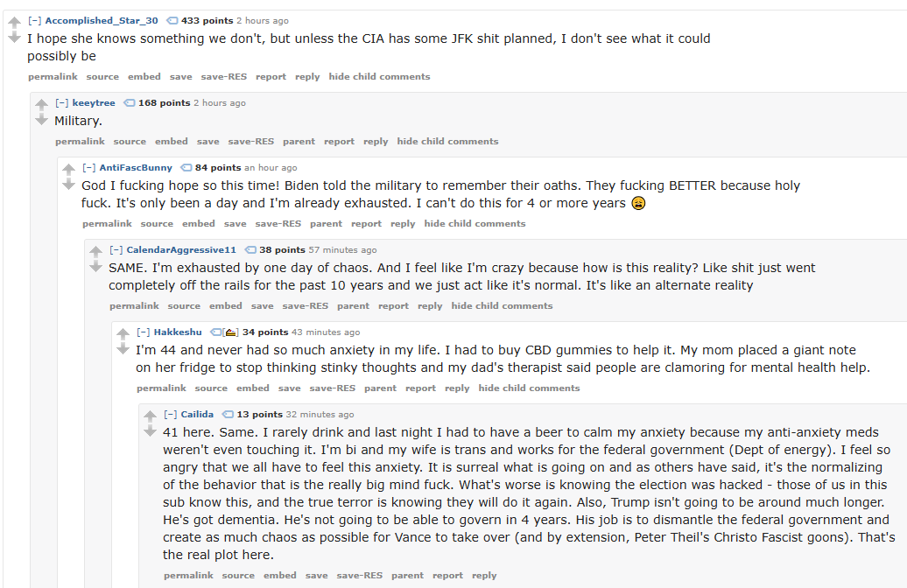Upvote Hakkeshu's comment

tap(123, 333)
